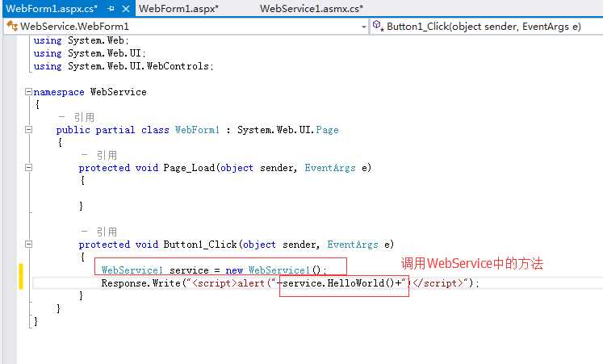Click 'EventArgs' in the Page_Load signature
603x364 pixels.
click(330, 168)
